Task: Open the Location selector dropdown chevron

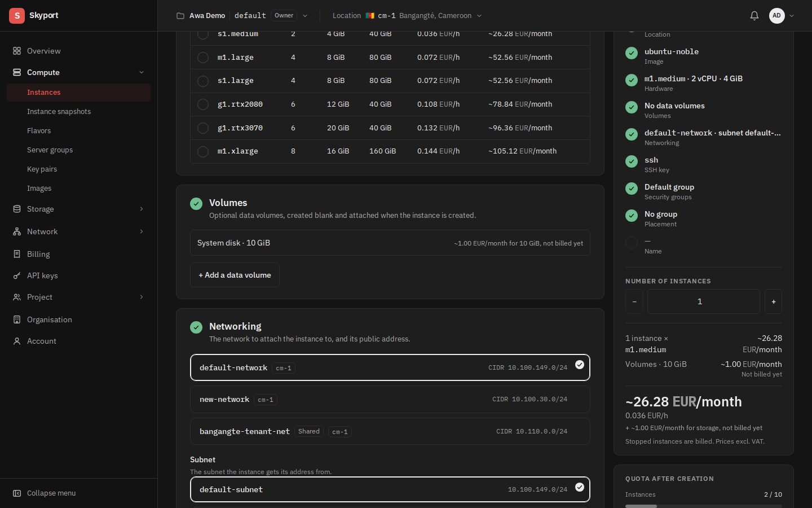Action: 479,16
